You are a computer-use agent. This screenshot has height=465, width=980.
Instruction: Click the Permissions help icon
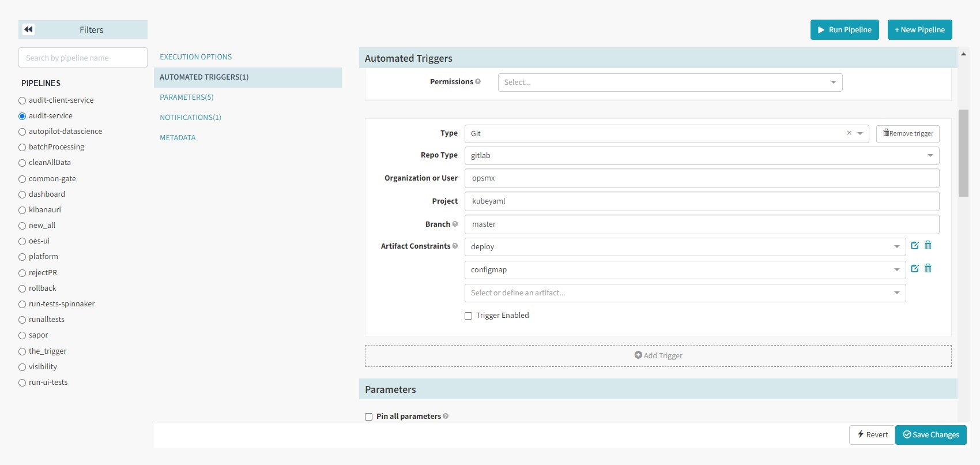tap(478, 82)
